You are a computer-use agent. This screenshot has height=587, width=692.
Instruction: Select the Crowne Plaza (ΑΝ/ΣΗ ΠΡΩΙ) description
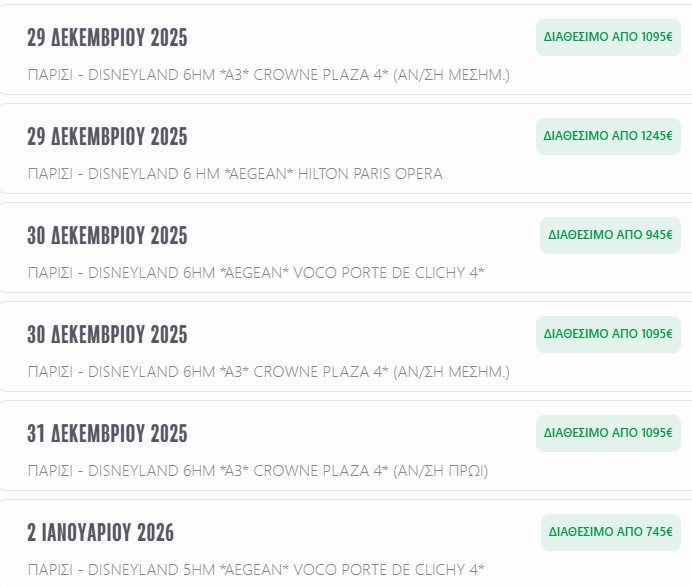[258, 471]
